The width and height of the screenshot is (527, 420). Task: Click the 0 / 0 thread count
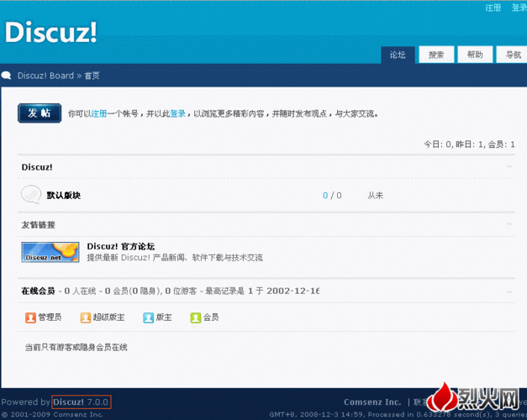tap(332, 195)
